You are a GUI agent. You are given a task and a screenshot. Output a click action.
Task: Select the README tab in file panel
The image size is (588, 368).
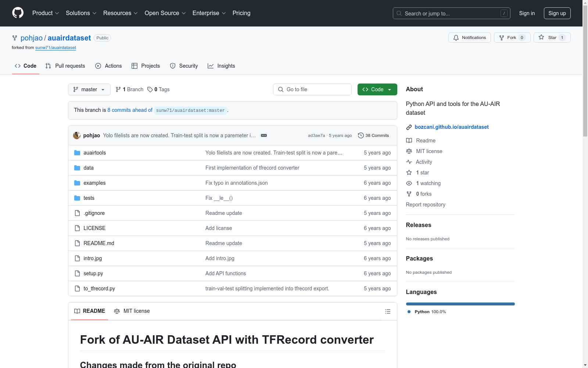point(90,311)
